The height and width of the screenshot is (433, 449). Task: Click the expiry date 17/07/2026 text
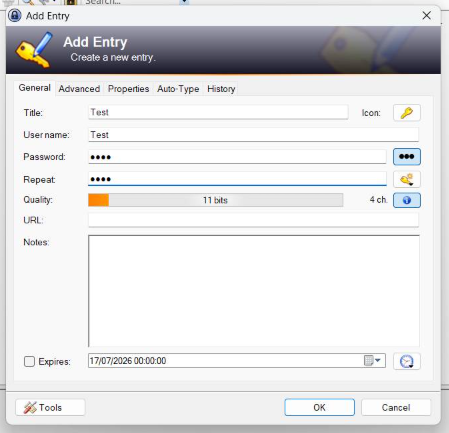point(128,361)
